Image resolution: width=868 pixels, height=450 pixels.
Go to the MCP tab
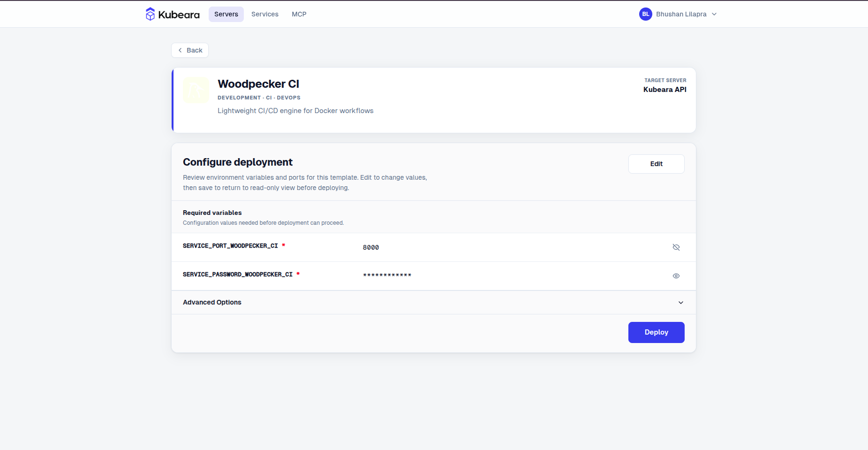(x=299, y=14)
